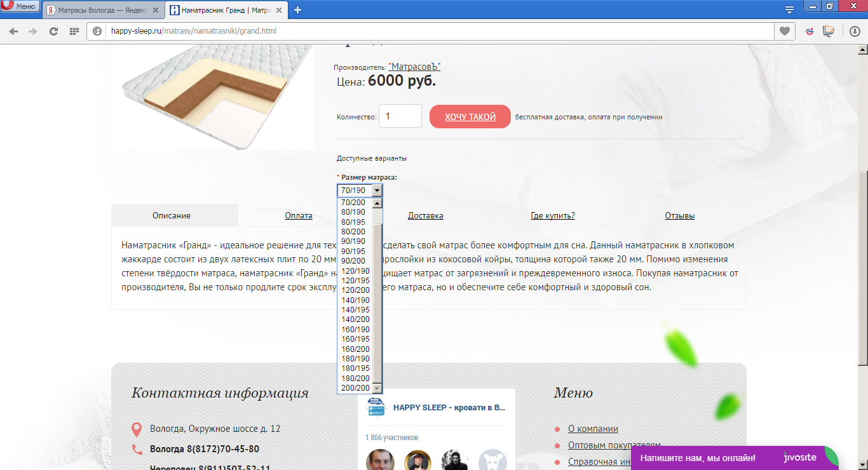This screenshot has width=868, height=470.
Task: Reload the current page
Action: tap(54, 31)
